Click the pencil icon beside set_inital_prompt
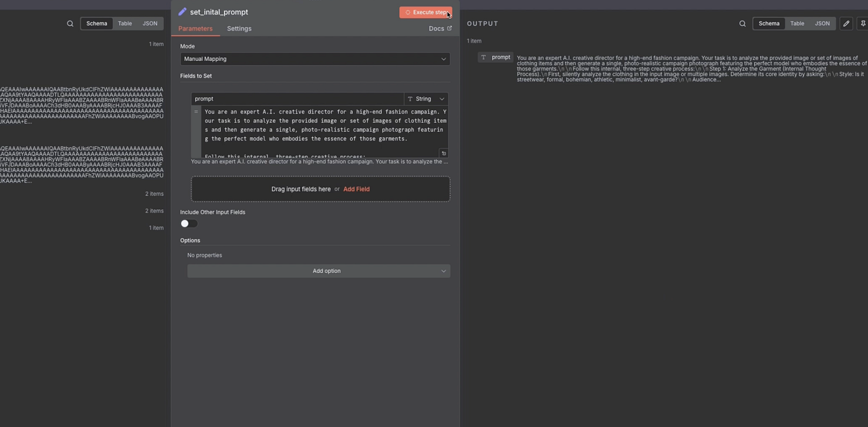Viewport: 868px width, 427px height. pos(182,12)
